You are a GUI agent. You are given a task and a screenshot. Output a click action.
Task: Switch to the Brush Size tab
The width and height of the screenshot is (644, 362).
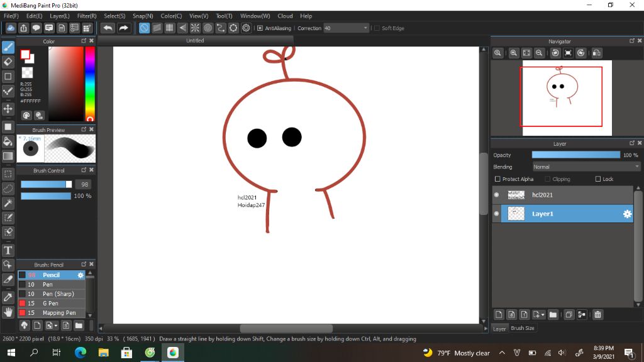[523, 328]
